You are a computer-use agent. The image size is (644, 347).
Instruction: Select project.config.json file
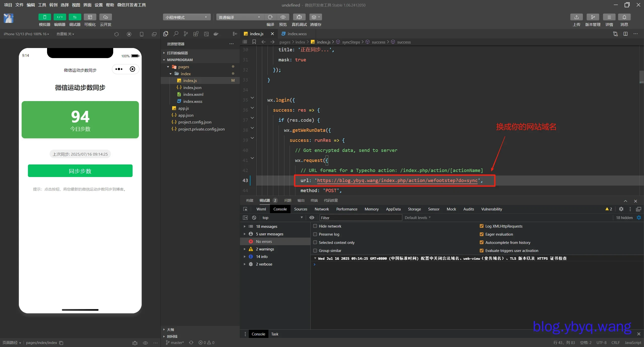[x=200, y=122]
